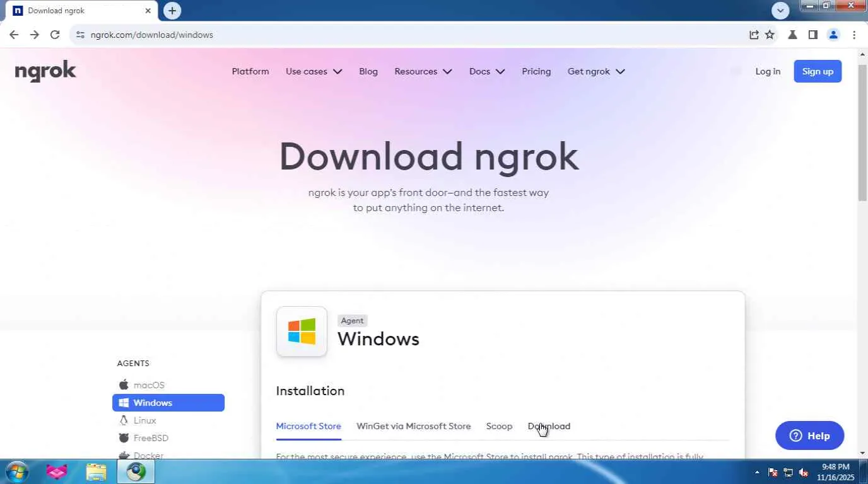This screenshot has width=868, height=484.
Task: Go back to the previous page
Action: pos(14,35)
